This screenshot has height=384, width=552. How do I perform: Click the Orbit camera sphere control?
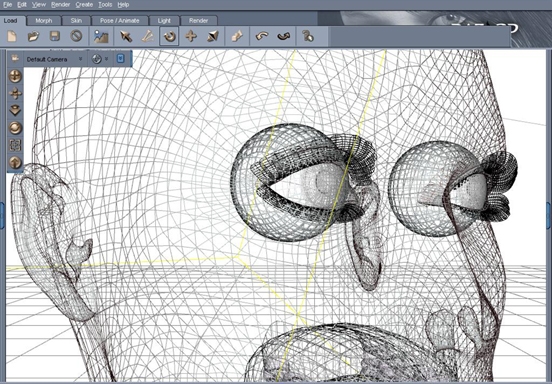(15, 128)
